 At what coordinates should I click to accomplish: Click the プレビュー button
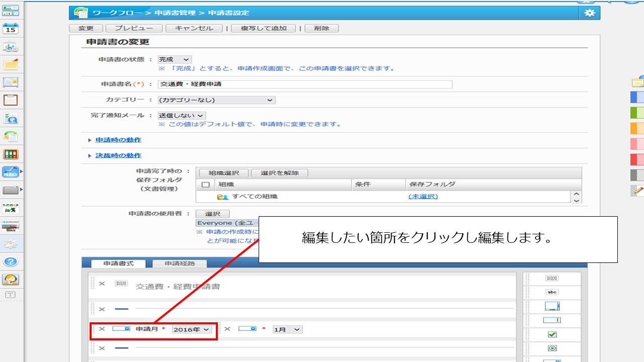pyautogui.click(x=134, y=28)
